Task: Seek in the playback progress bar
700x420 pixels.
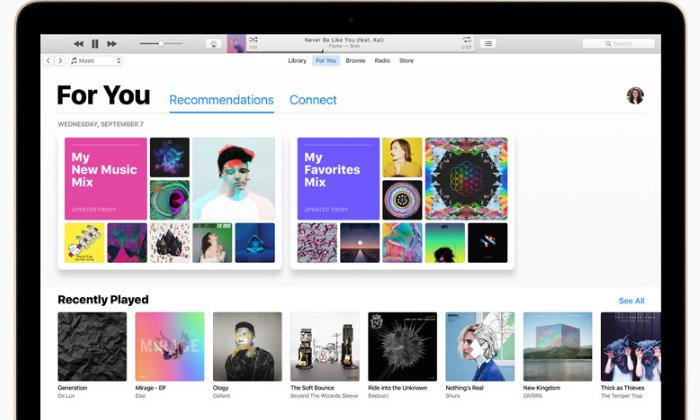Action: [x=359, y=52]
